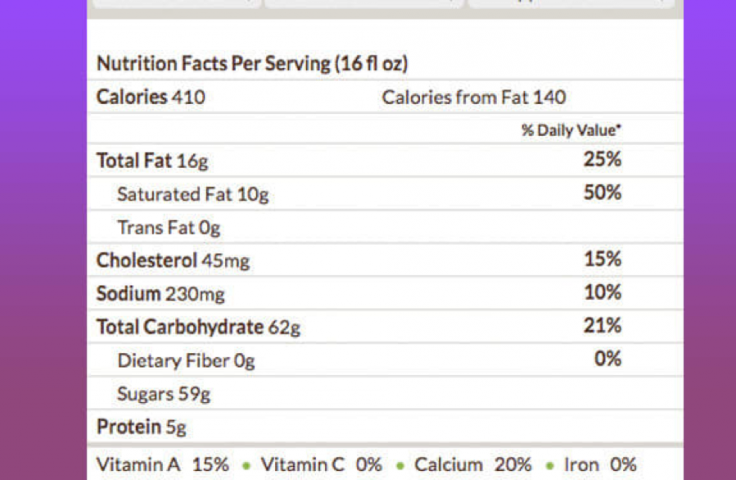Click the % Daily Value column header

tap(571, 130)
